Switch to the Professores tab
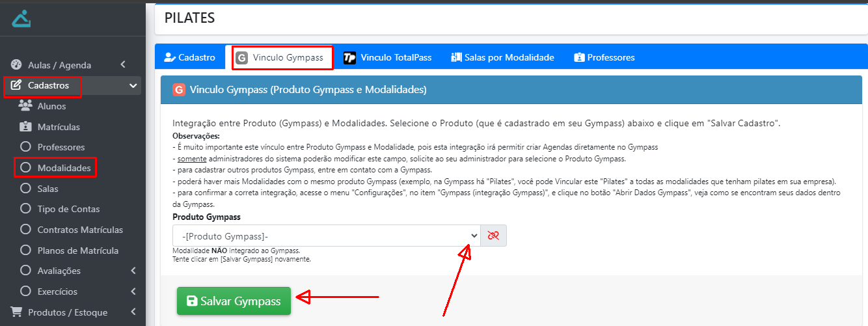This screenshot has height=326, width=868. tap(604, 57)
